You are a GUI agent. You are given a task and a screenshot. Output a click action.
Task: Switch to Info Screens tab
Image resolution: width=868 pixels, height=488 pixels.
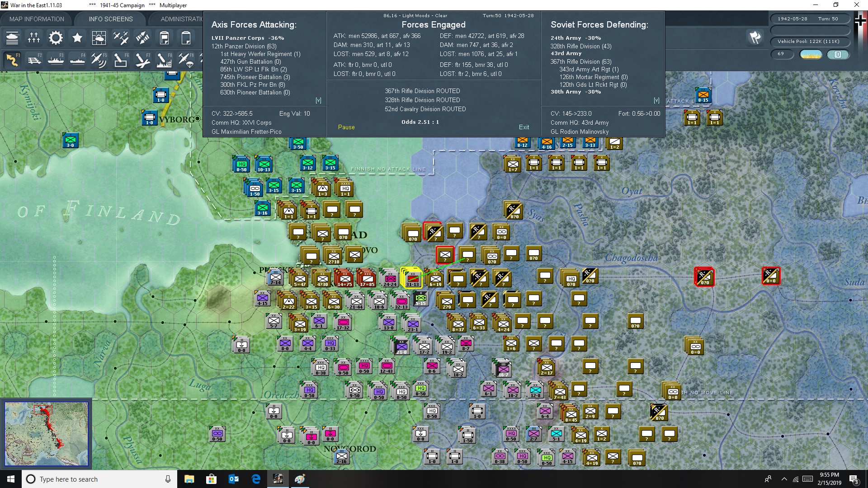[111, 19]
